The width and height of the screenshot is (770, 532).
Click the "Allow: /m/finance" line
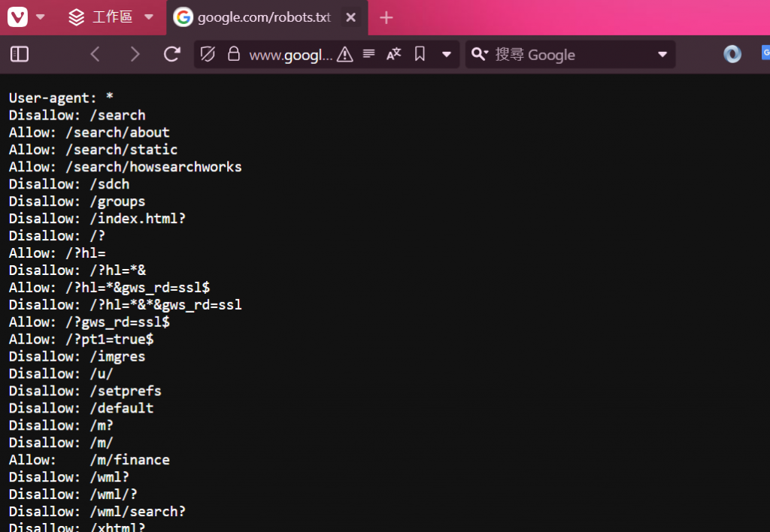pos(89,460)
